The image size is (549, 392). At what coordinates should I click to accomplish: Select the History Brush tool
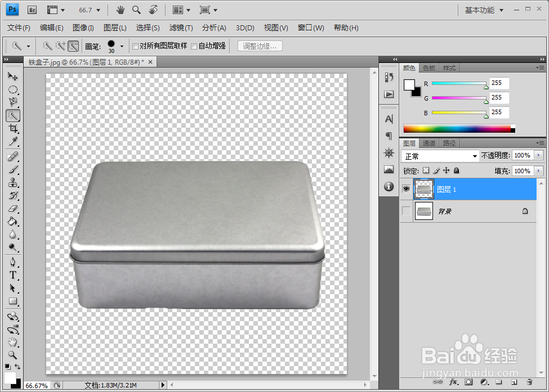click(12, 195)
